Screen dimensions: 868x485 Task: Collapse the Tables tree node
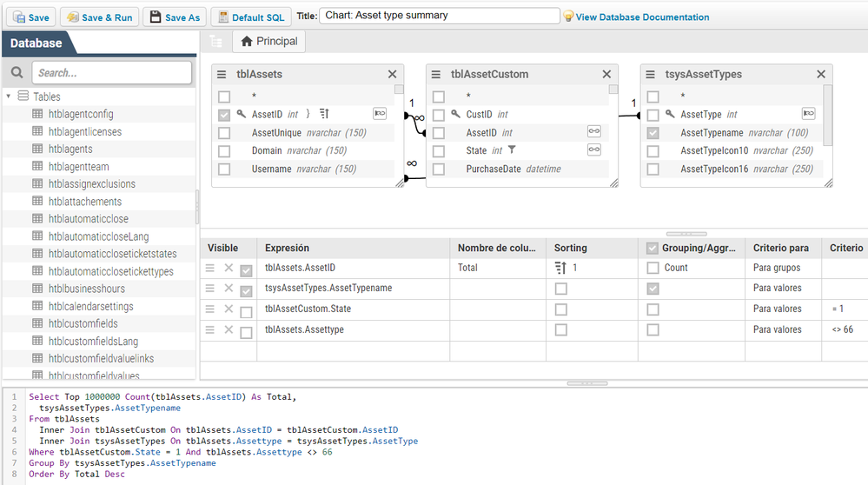pos(9,96)
